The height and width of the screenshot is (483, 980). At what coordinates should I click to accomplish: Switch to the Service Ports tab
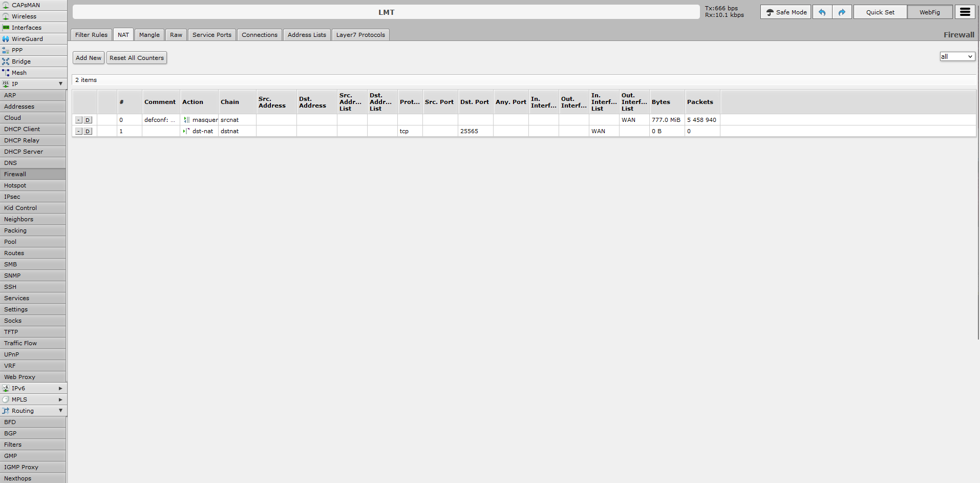pyautogui.click(x=212, y=35)
